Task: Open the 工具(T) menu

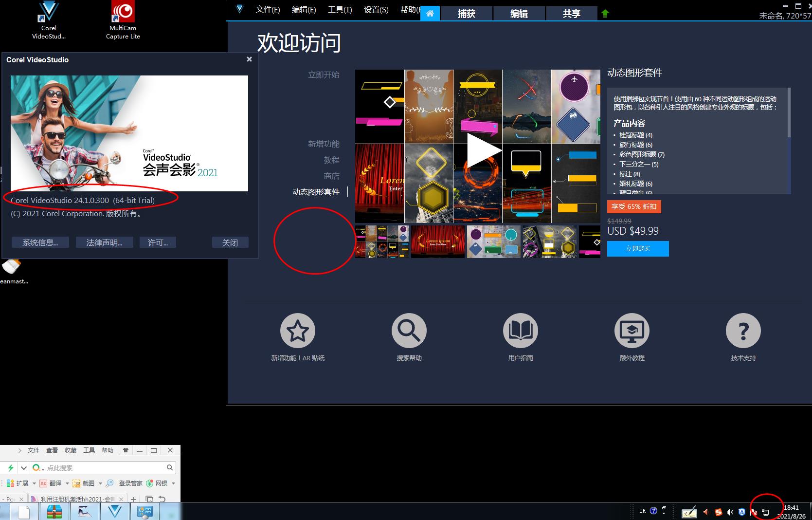Action: click(x=340, y=9)
